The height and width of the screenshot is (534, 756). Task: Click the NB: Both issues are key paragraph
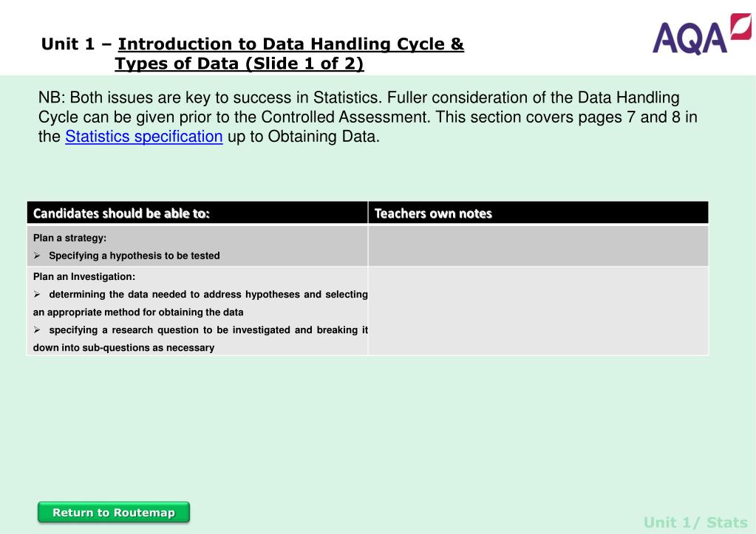coord(368,117)
